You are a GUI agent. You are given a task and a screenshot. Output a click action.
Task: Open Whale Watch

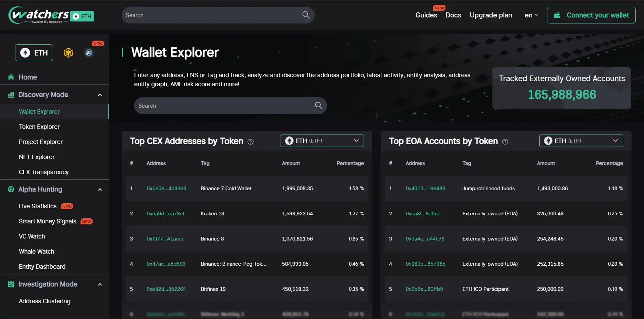[37, 252]
